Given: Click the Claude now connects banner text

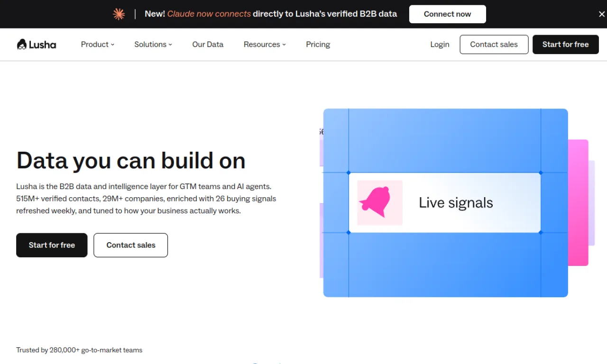Looking at the screenshot, I should [209, 14].
